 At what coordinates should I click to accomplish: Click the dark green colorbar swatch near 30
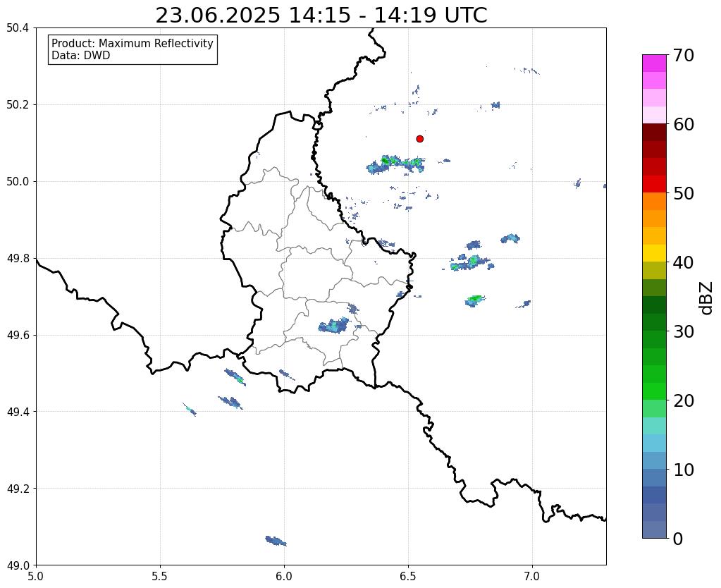point(654,322)
